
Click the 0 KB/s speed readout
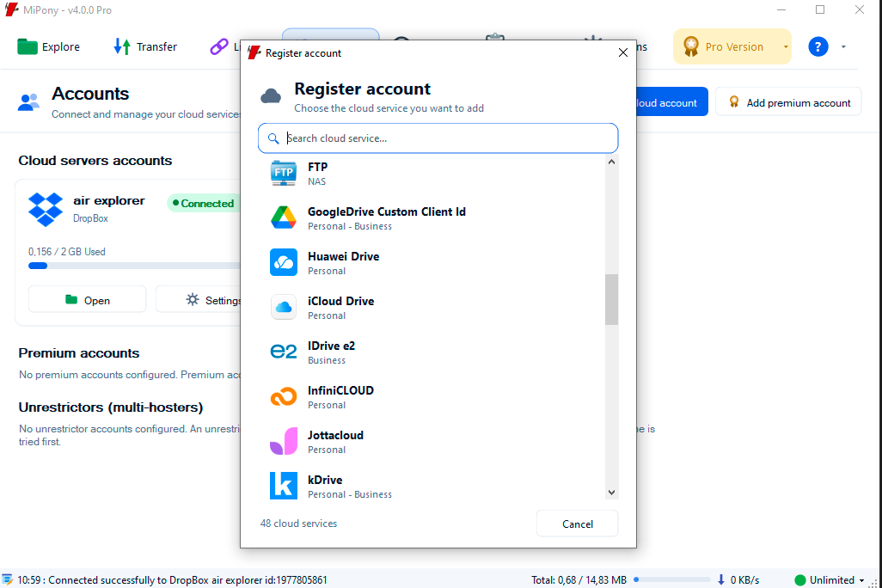click(744, 579)
